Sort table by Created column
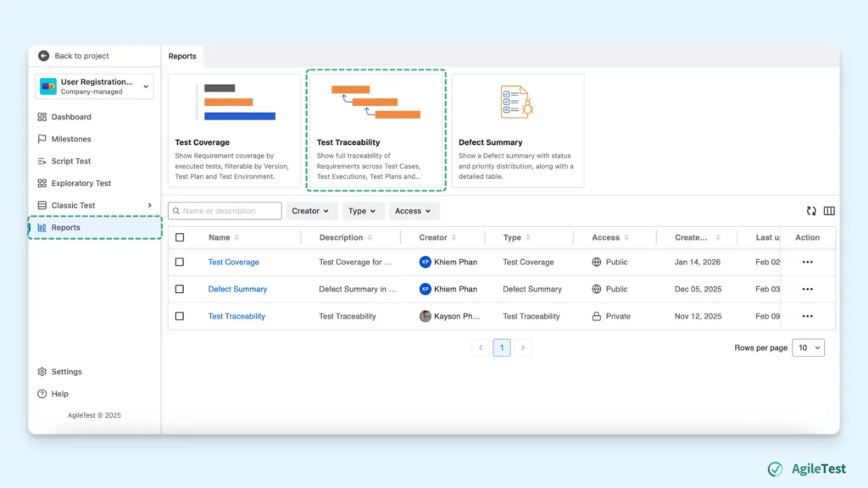Viewport: 868px width, 488px height. (718, 237)
